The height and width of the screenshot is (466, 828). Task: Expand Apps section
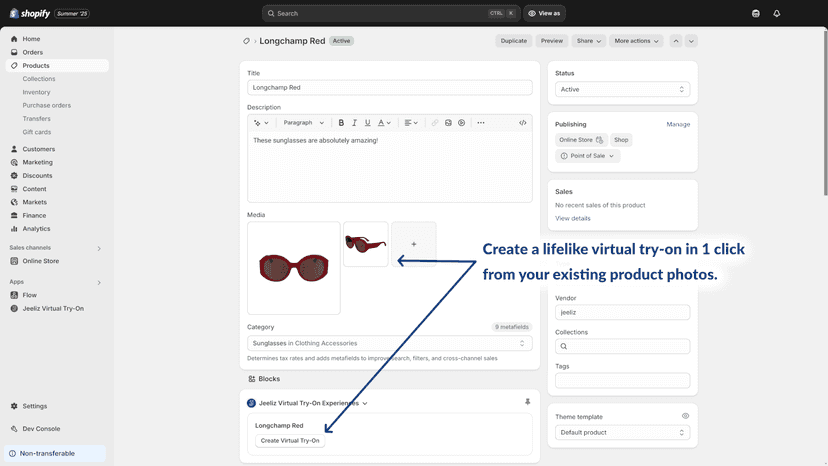[x=99, y=283]
